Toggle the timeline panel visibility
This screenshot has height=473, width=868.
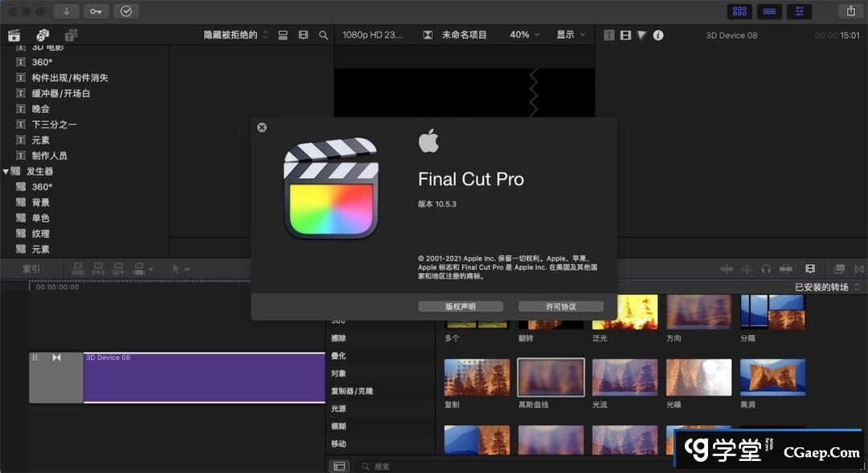(x=769, y=11)
